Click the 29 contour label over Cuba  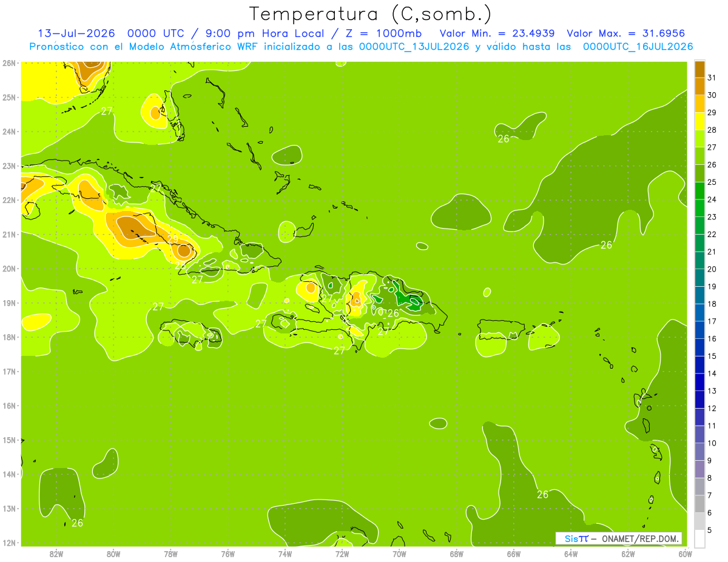click(x=173, y=239)
